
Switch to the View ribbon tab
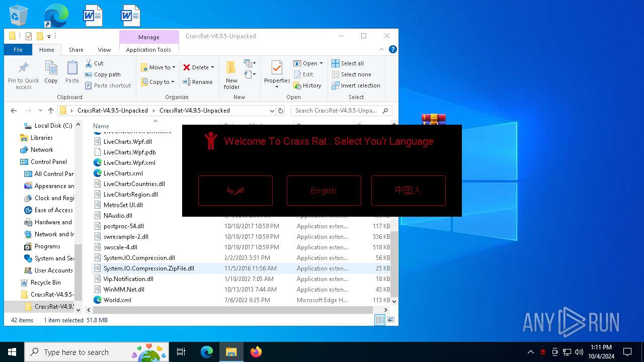(104, 50)
